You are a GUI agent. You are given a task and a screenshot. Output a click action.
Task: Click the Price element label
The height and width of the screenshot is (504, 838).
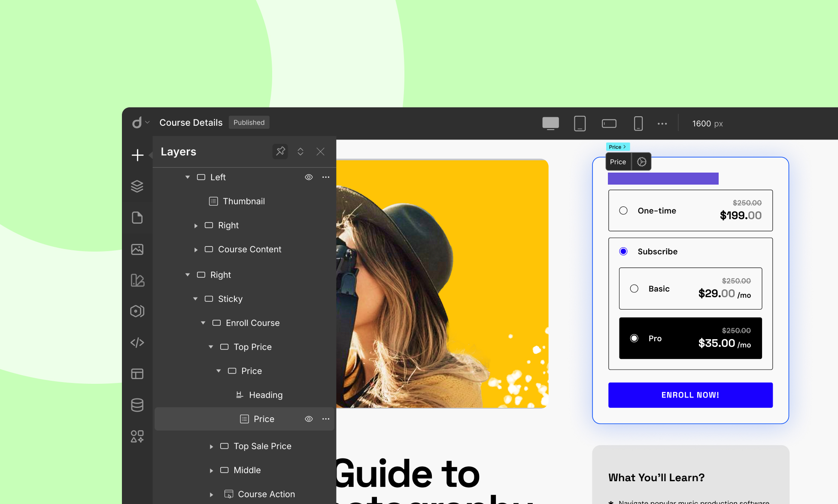[618, 162]
